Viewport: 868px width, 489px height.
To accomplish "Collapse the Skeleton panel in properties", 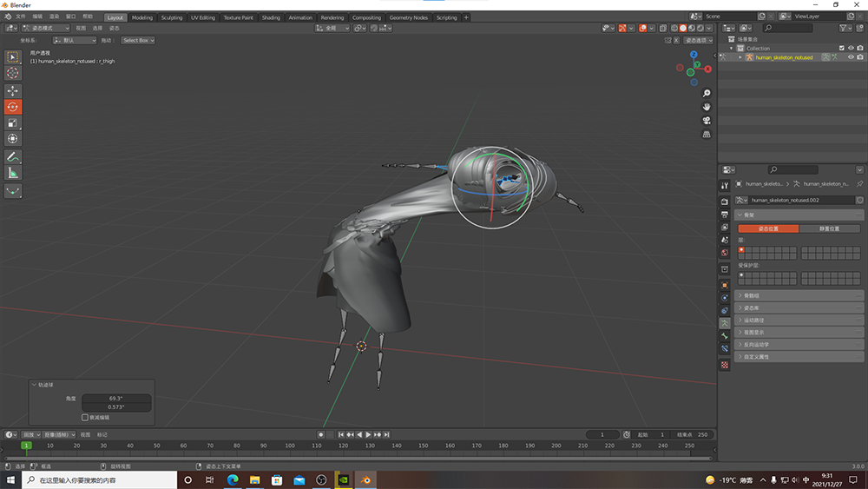I will (799, 215).
